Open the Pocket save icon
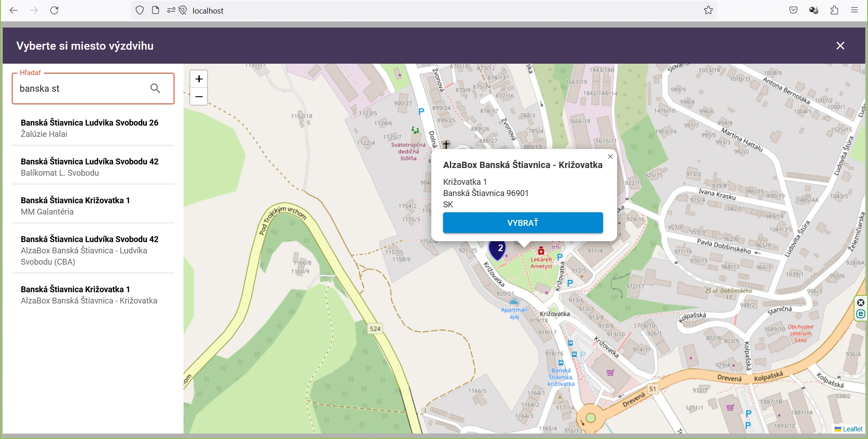Screen dimensions: 868x439 [x=793, y=10]
